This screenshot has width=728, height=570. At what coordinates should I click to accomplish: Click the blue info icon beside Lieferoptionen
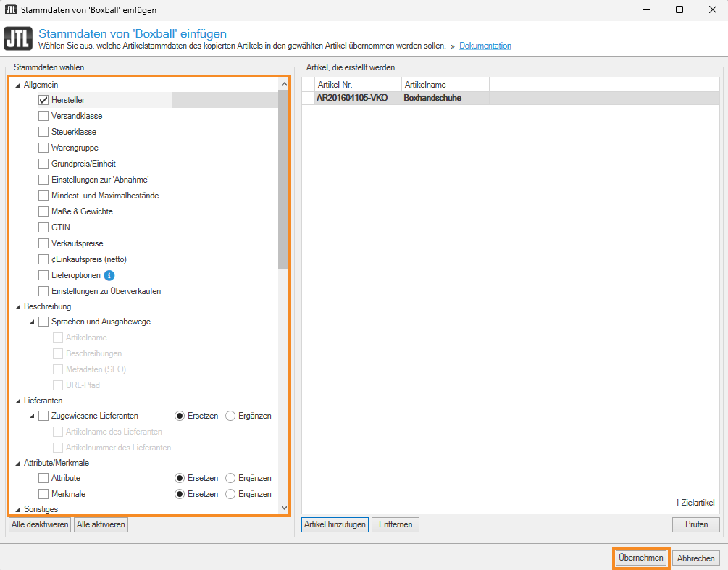tap(109, 275)
